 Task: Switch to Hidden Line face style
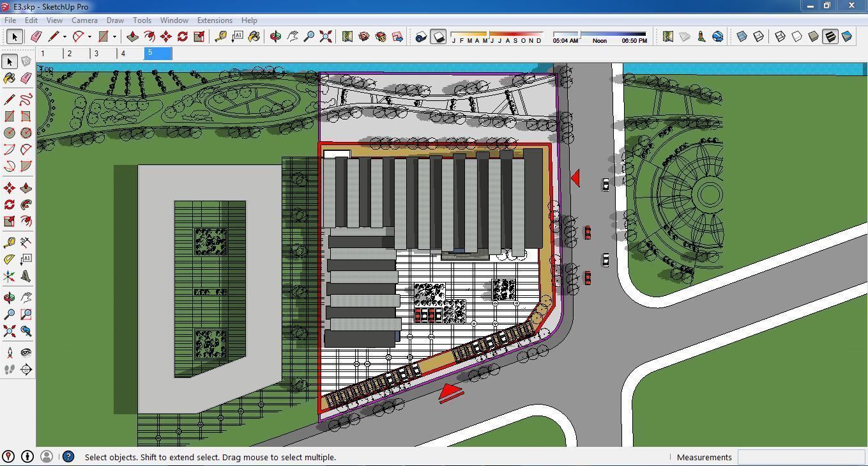click(x=797, y=36)
